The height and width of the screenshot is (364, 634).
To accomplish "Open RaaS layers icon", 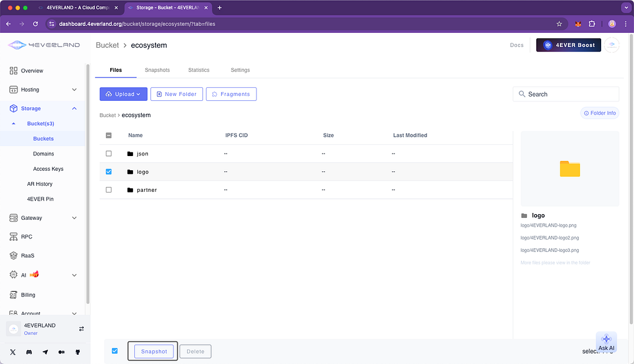I will tap(14, 256).
